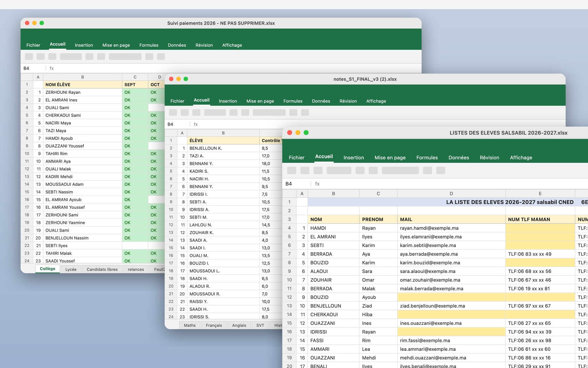Open Maths sheet in notes workbook

(x=190, y=325)
